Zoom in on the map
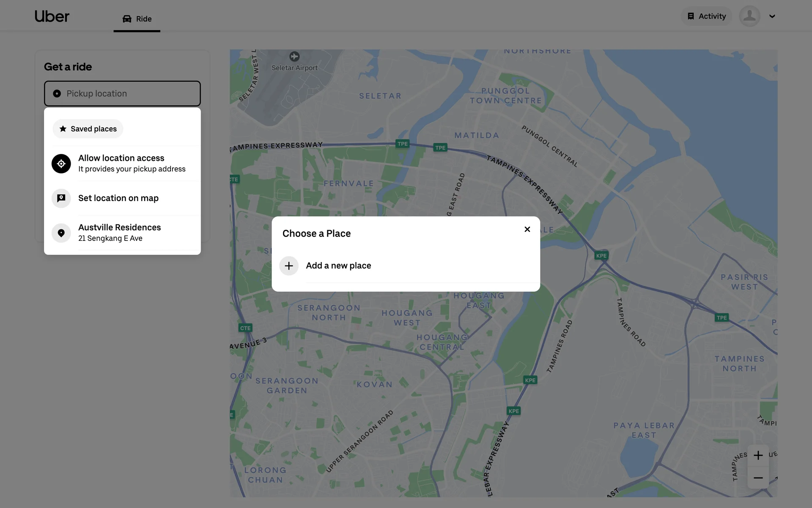Screen dimensions: 812x508 coord(758,456)
